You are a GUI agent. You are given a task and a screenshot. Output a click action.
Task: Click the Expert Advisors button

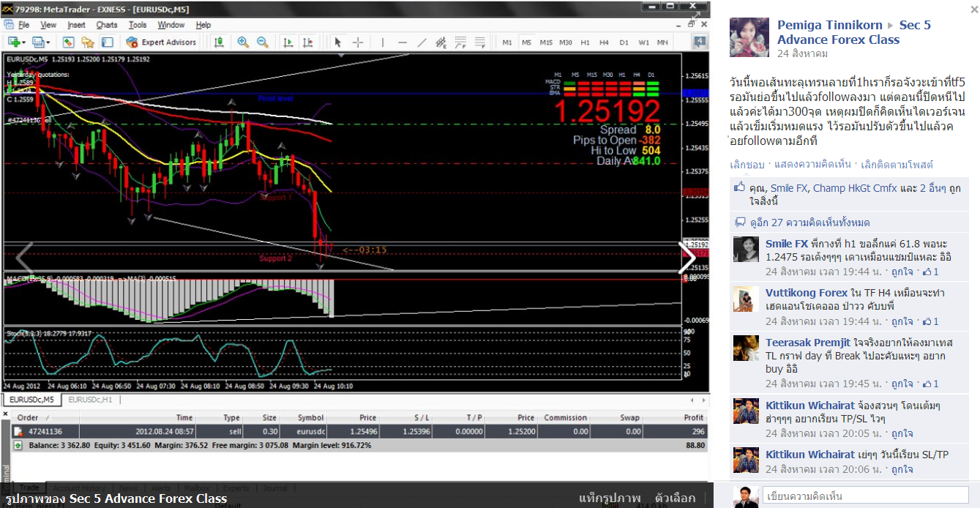coord(161,42)
